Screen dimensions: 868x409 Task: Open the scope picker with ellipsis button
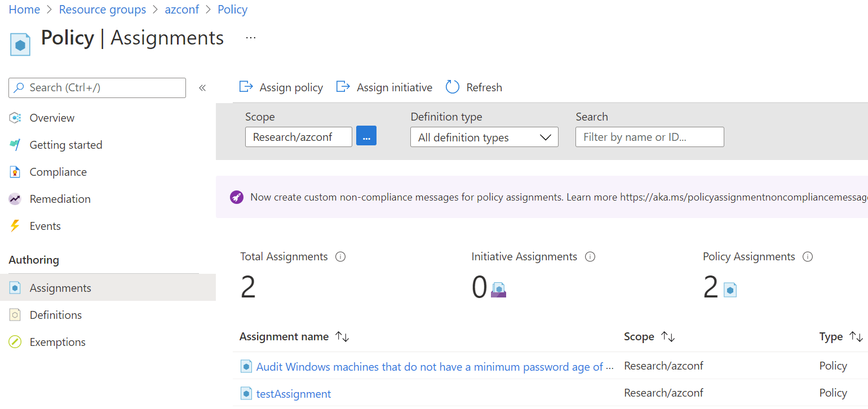click(x=366, y=135)
